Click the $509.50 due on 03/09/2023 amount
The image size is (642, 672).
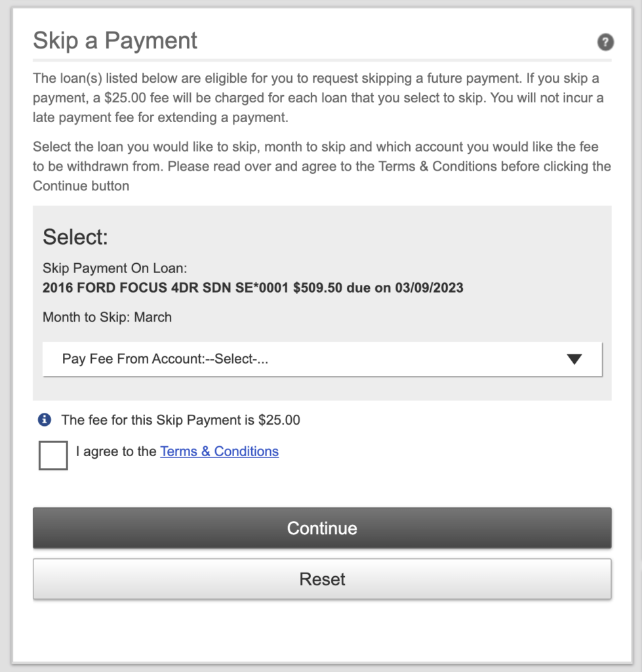378,287
